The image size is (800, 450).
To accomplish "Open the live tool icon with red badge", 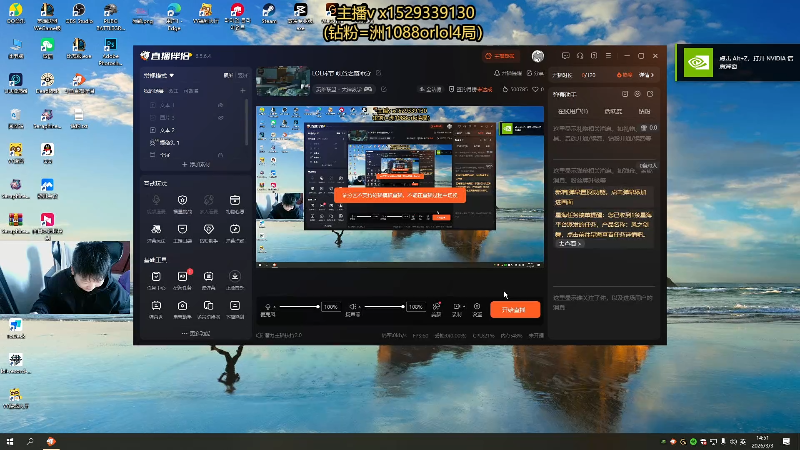I will [x=182, y=276].
